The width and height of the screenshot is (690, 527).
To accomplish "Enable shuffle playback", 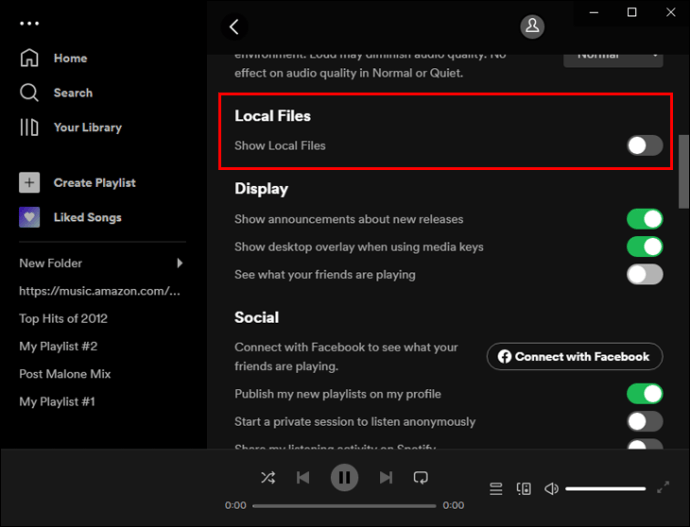I will (x=268, y=477).
